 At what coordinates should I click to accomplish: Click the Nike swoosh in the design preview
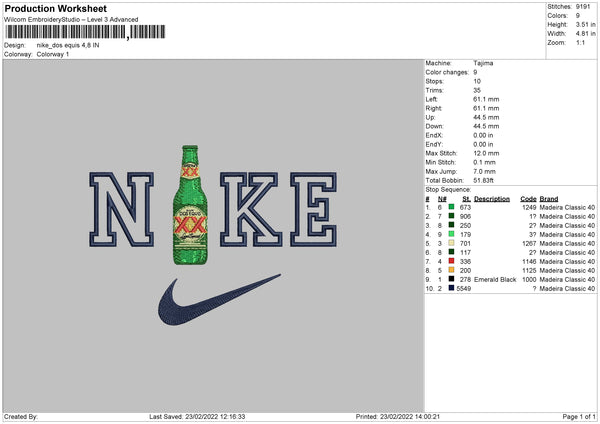coord(219,300)
